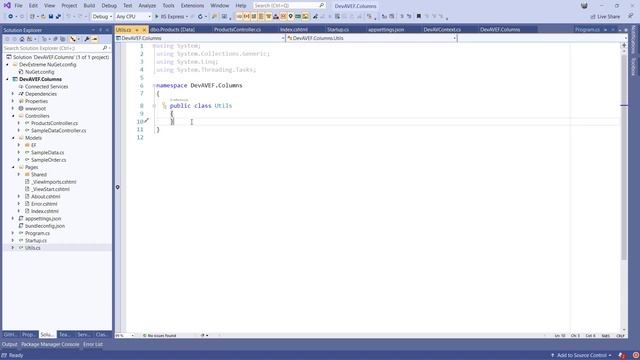Screen dimensions: 640x360
Task: Click the Navigate Backward toolbar icon
Action: 11,16
